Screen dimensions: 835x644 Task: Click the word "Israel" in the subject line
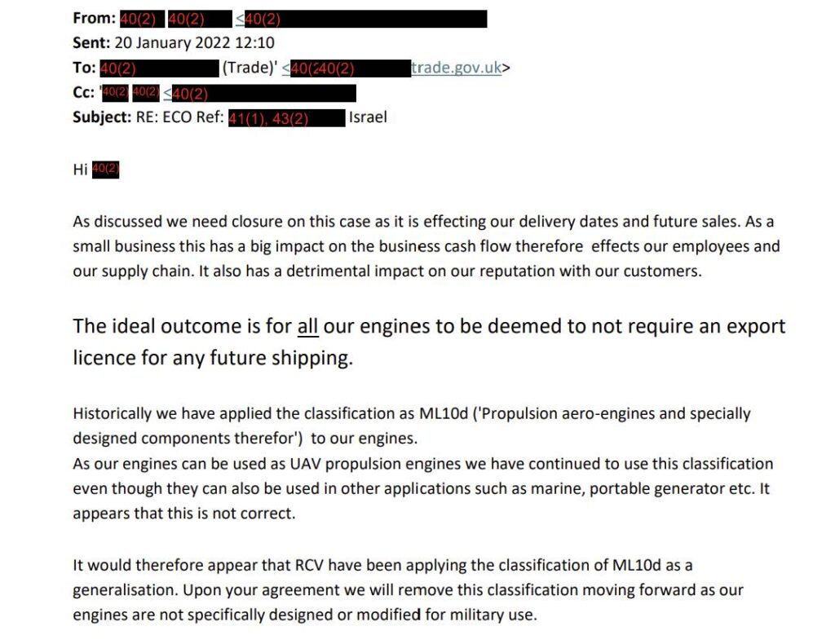pos(368,117)
